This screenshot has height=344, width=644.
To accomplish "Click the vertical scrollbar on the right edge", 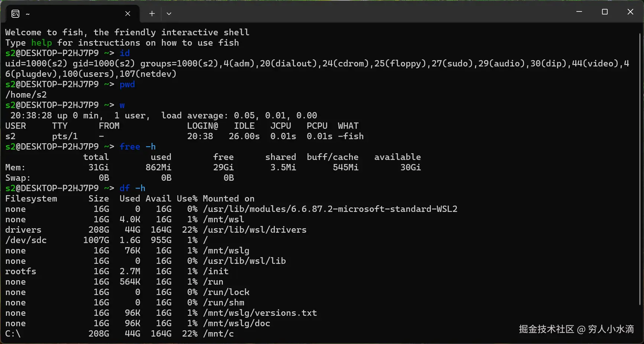I will coord(640,169).
